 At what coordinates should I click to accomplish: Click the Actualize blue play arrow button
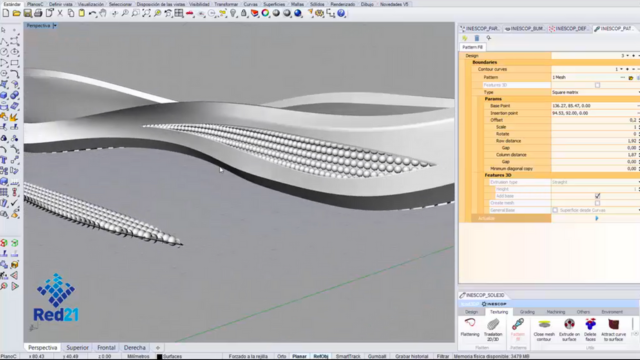pos(597,218)
